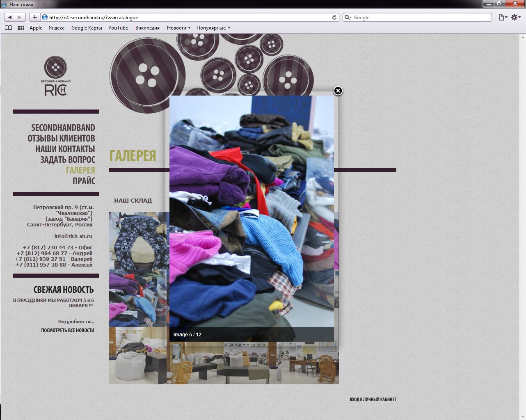526x420 pixels.
Task: Close the lightbox image overlay
Action: [338, 91]
